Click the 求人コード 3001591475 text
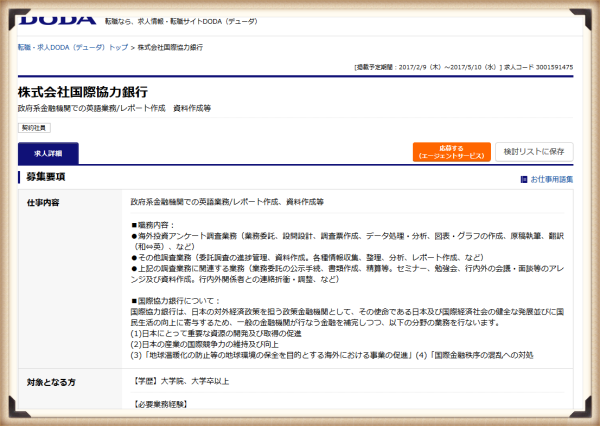Viewport: 600px width, 426px height. click(538, 67)
